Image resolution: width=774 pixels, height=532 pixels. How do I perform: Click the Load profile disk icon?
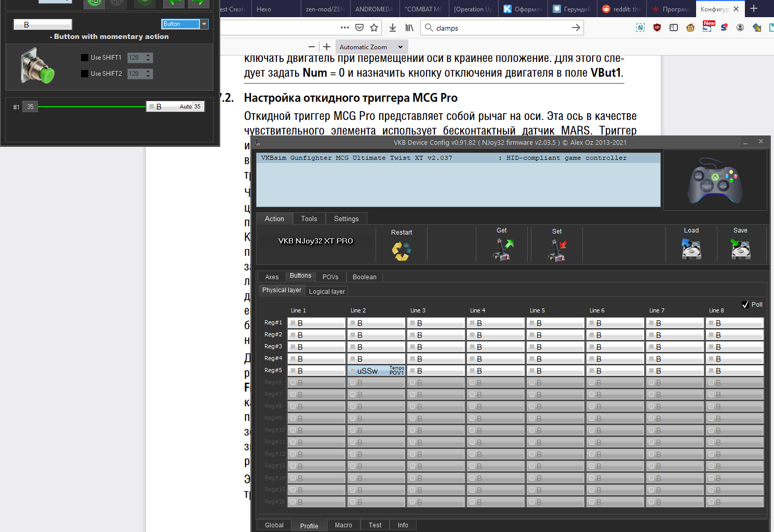coord(691,249)
